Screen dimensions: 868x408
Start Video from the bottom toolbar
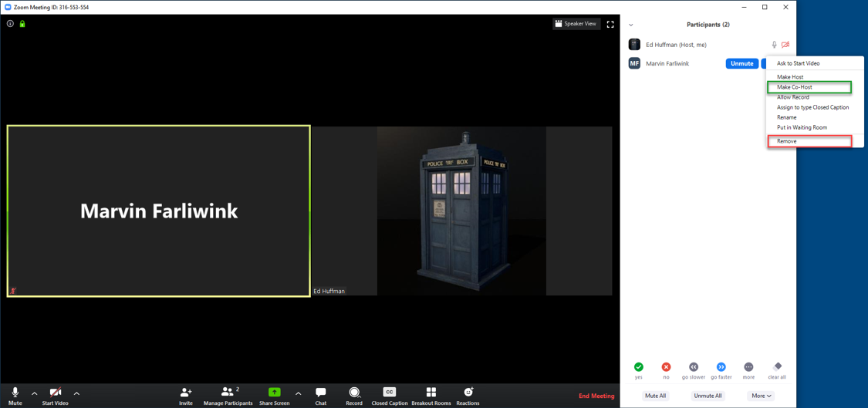coord(55,396)
